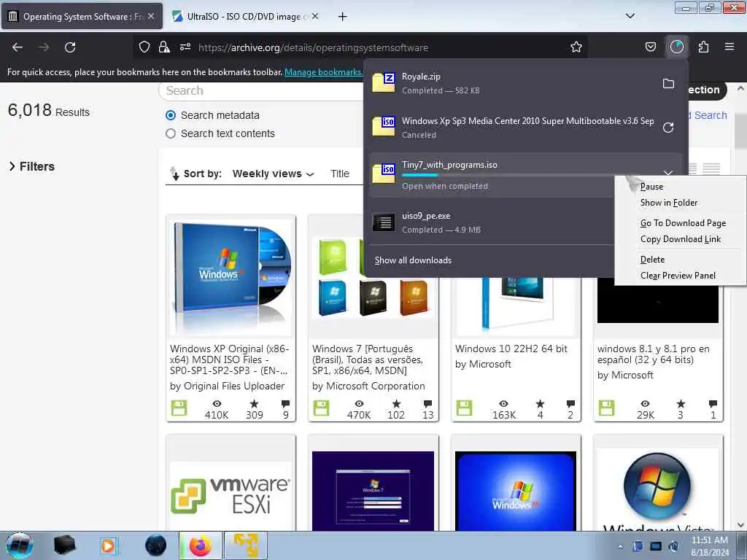
Task: Click views eye icon on Windows XP Original card
Action: [x=217, y=404]
